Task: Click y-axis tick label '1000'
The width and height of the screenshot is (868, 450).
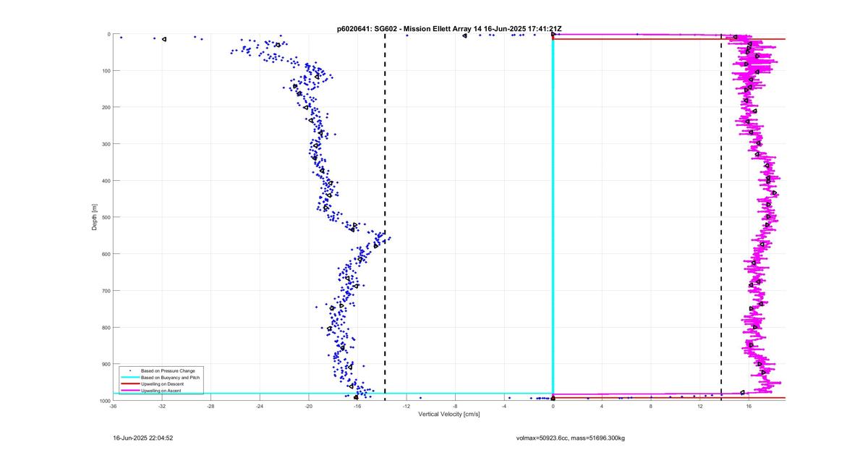Action: click(x=104, y=400)
